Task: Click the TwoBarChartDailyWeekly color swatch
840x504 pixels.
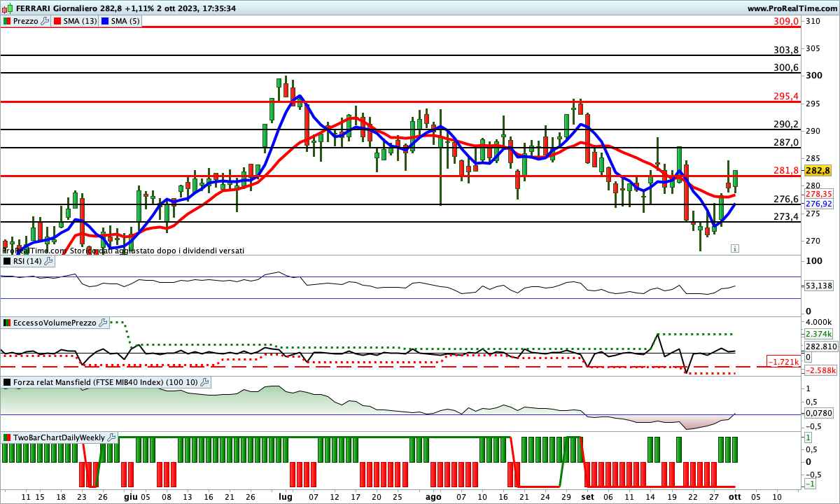Action: [8, 437]
